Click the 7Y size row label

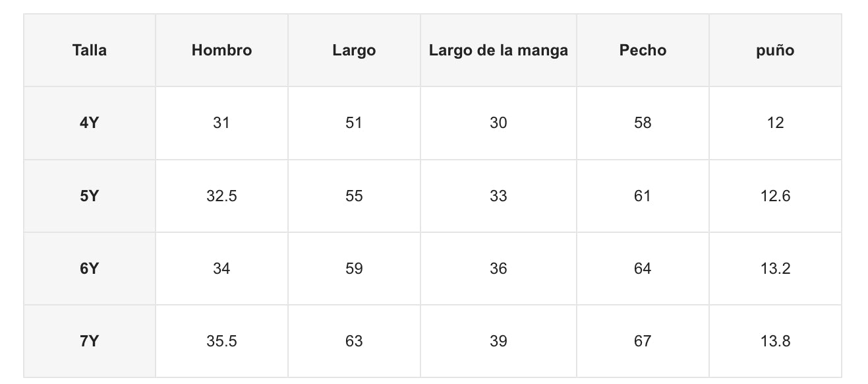click(90, 341)
